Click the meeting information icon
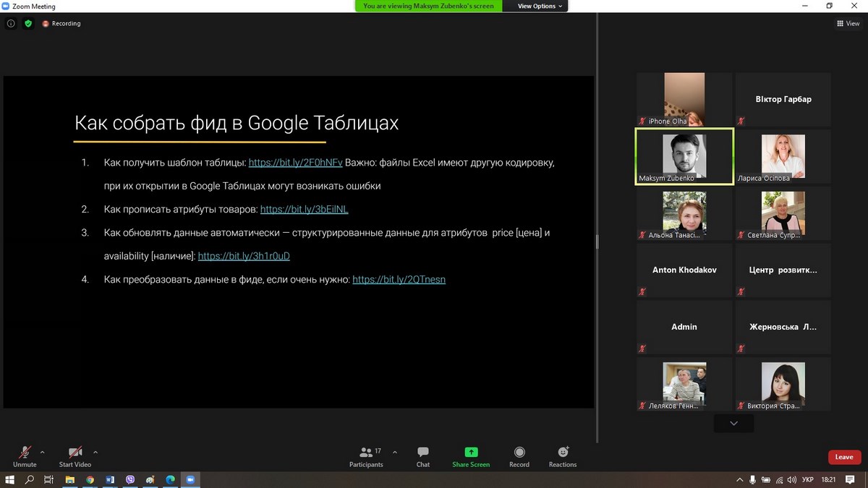 point(11,23)
